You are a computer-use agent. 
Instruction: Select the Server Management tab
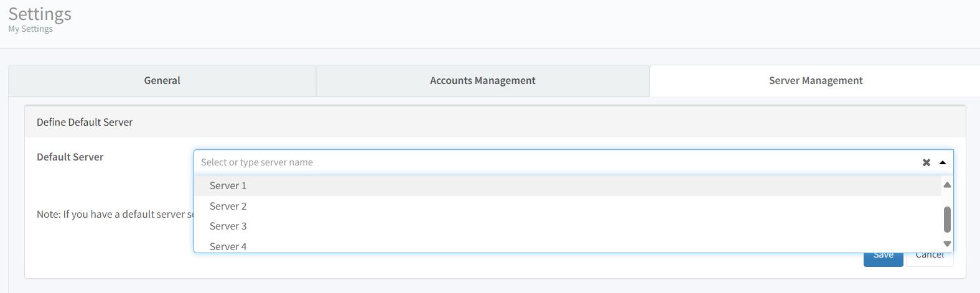(815, 81)
